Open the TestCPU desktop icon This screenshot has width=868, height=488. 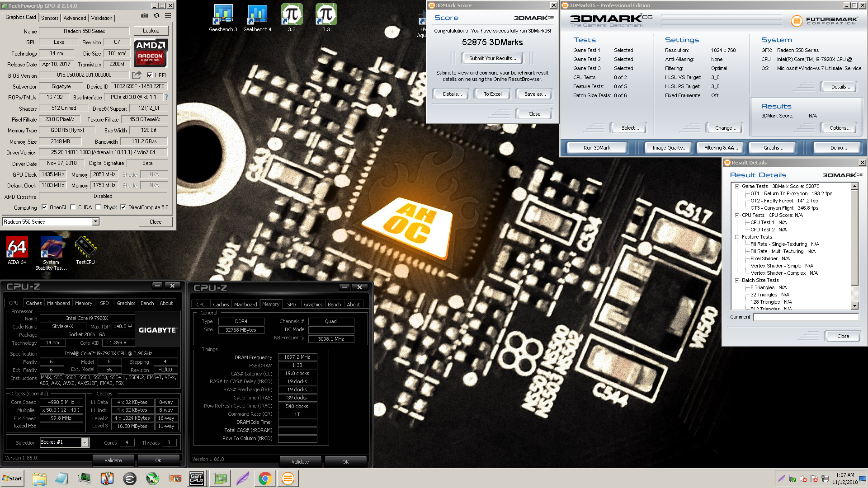click(85, 250)
